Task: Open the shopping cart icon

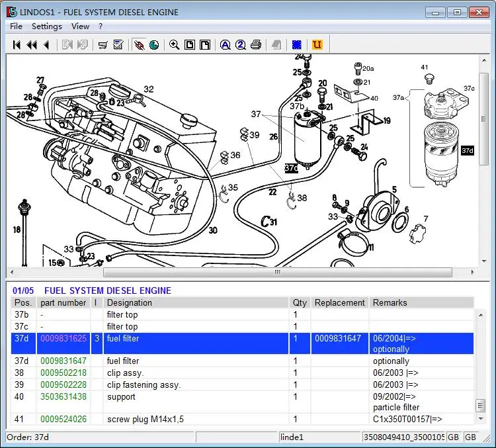Action: coord(103,45)
